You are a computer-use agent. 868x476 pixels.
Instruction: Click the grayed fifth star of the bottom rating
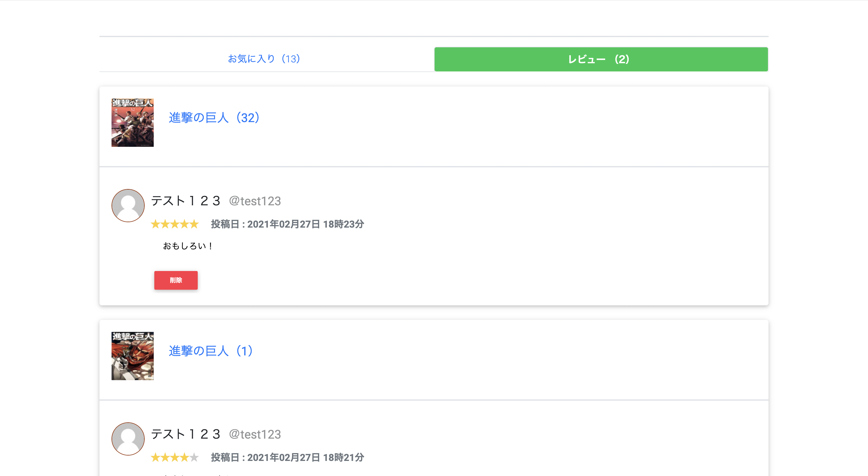tap(194, 457)
